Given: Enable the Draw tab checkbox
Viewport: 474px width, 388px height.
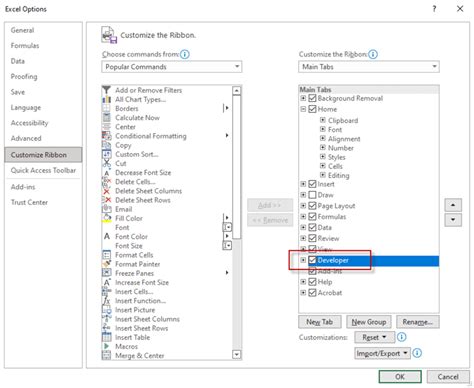Looking at the screenshot, I should click(x=312, y=195).
